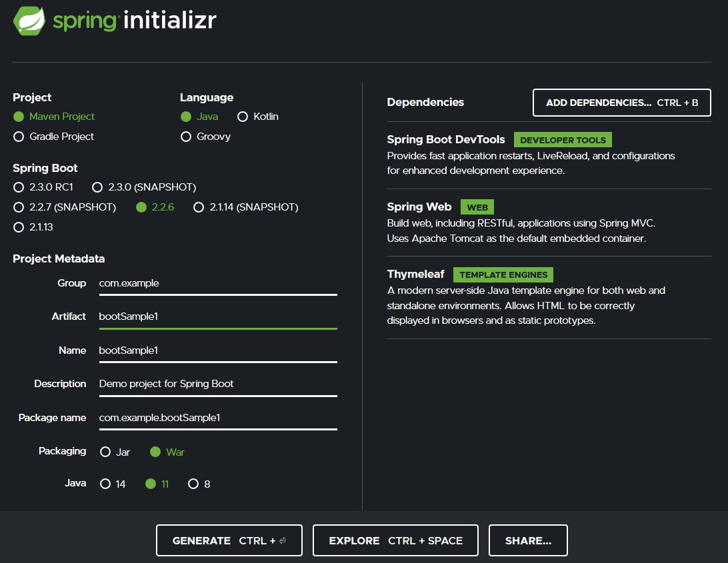Click the Generate project button

click(x=229, y=540)
